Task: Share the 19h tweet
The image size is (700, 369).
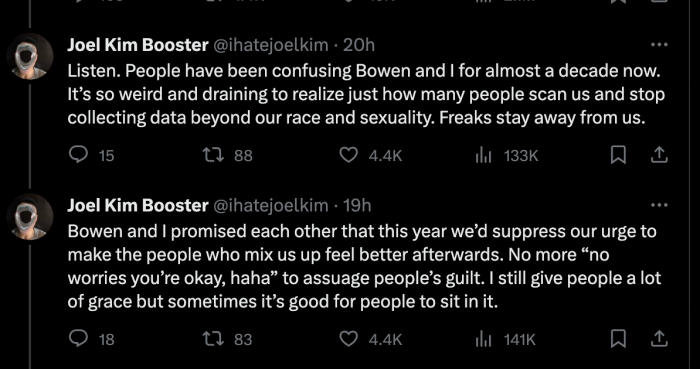Action: pos(659,339)
